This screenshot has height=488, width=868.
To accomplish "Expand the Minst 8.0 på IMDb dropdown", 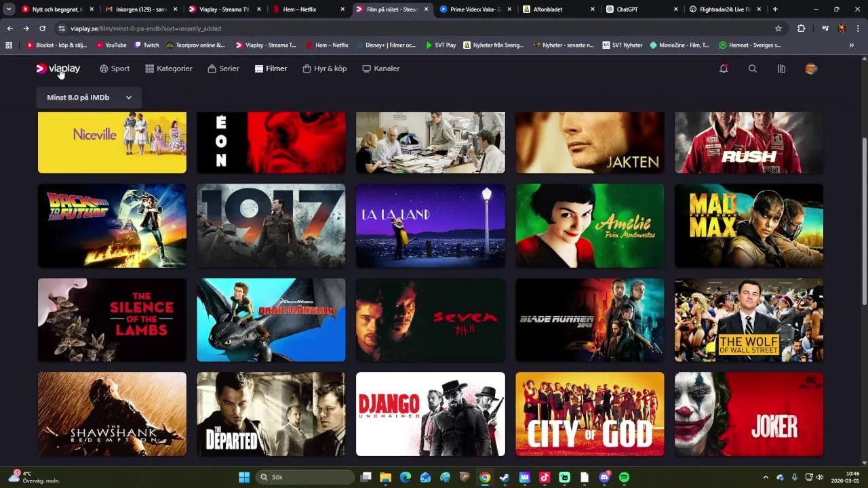I will pos(89,98).
